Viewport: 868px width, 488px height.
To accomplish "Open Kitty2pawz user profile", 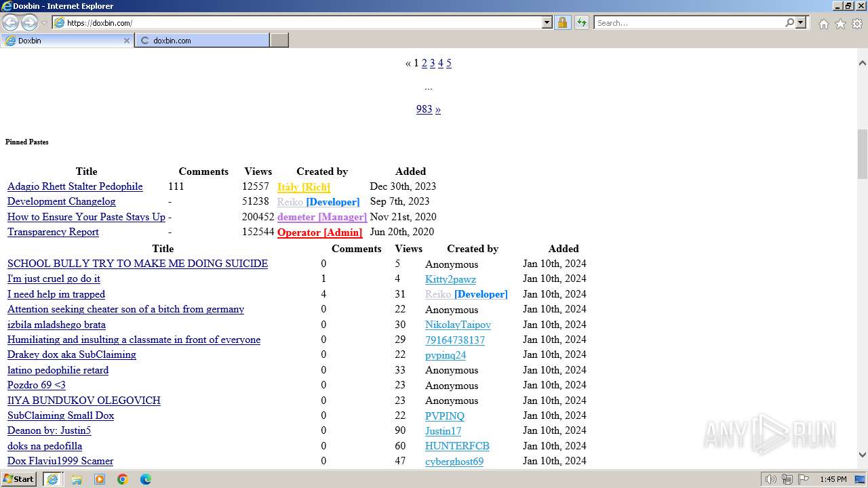I will pyautogui.click(x=451, y=279).
